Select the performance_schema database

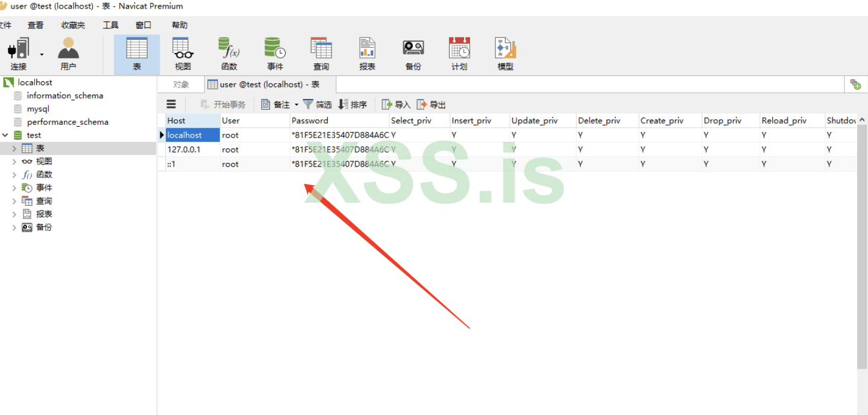click(68, 122)
